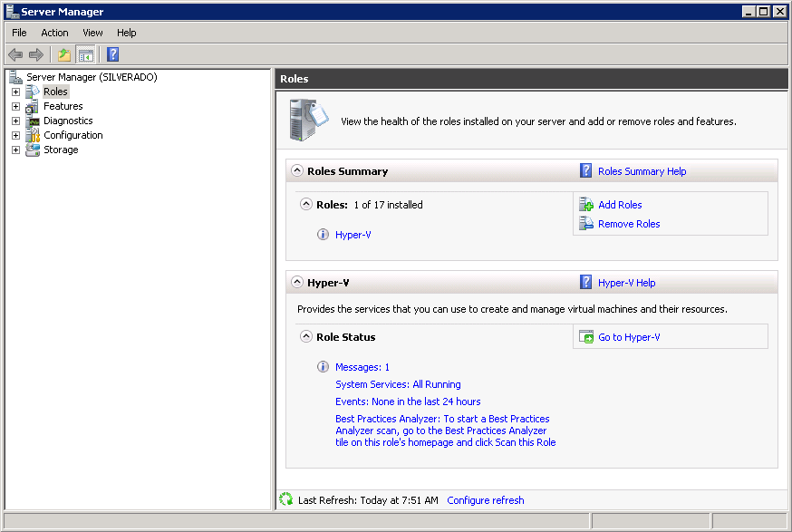Image resolution: width=792 pixels, height=532 pixels.
Task: Open the Messages: 1 link
Action: click(x=362, y=367)
